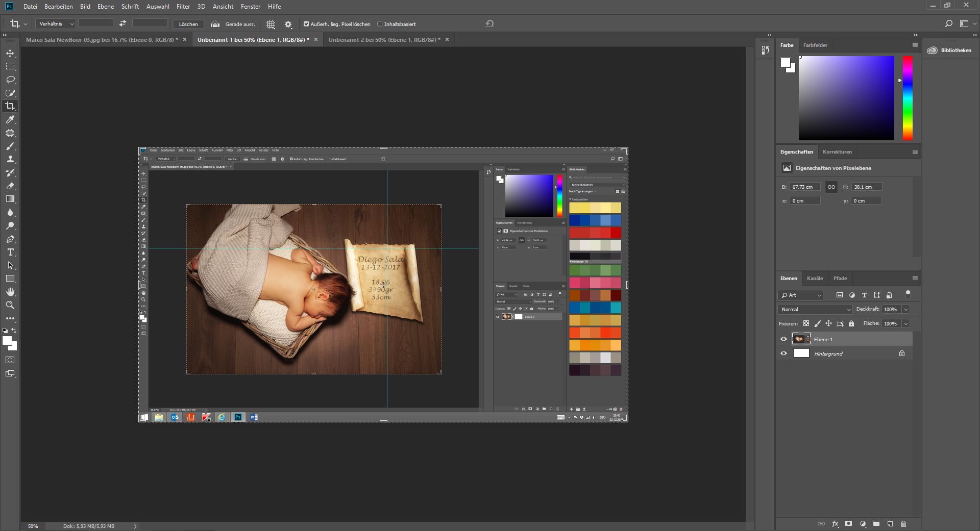980x531 pixels.
Task: Select the Zoom tool
Action: [10, 305]
